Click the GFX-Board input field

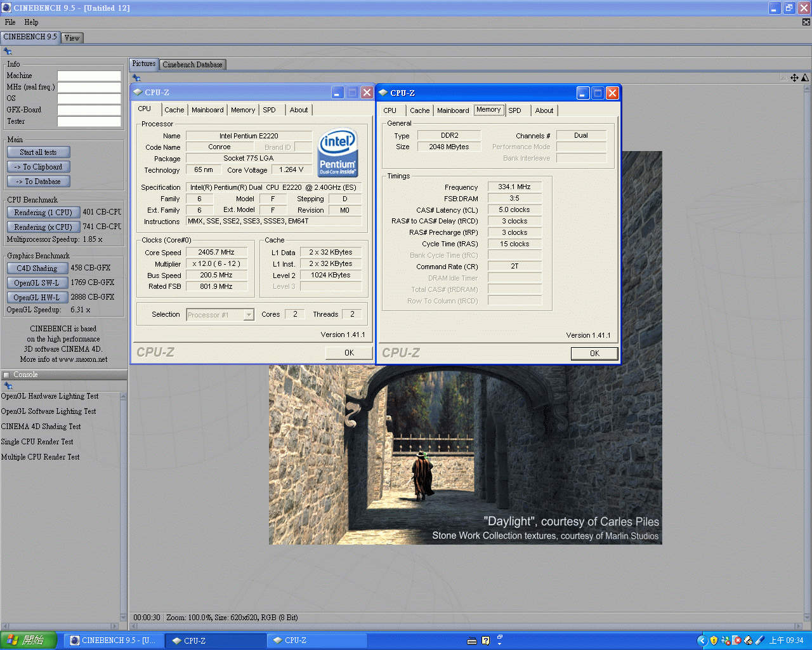tap(89, 110)
